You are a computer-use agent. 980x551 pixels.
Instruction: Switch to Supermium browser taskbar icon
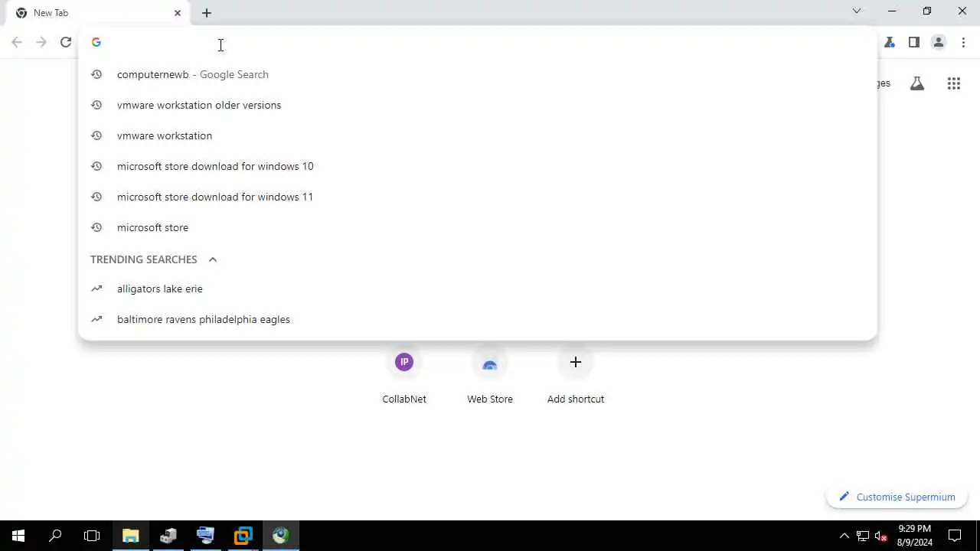tap(281, 536)
